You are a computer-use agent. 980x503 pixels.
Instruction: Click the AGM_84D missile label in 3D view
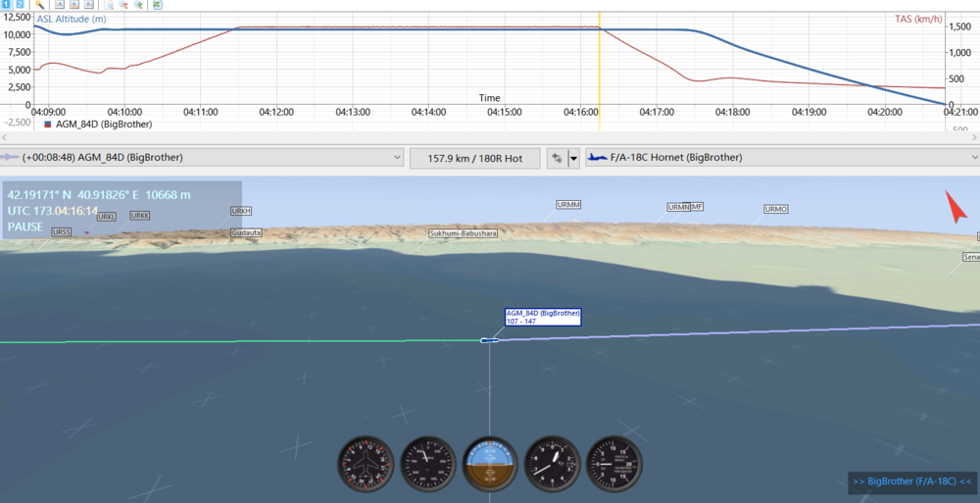[x=543, y=317]
